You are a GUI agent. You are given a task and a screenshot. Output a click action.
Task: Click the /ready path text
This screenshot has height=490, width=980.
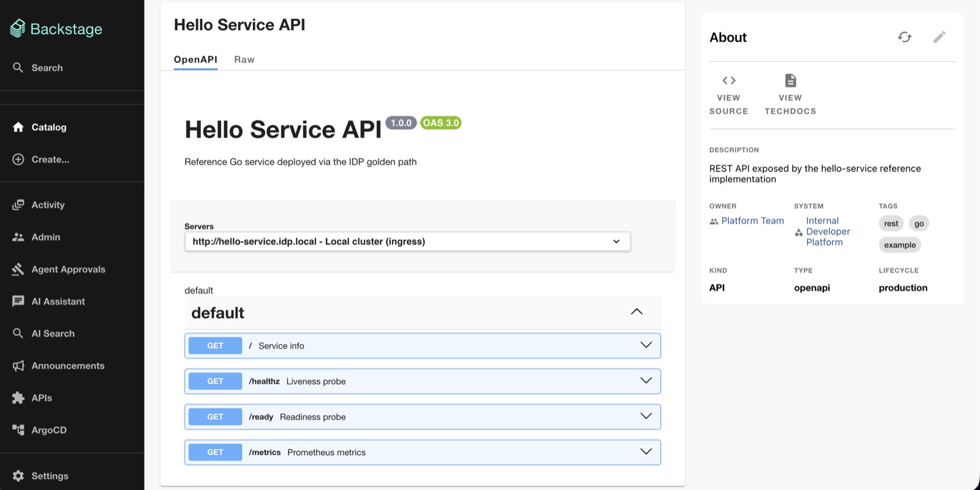[x=261, y=417]
